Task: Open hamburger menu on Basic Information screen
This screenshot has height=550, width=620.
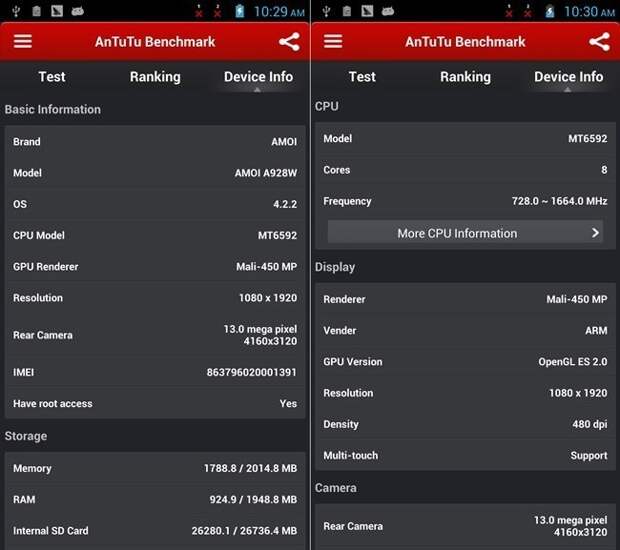Action: pos(22,42)
